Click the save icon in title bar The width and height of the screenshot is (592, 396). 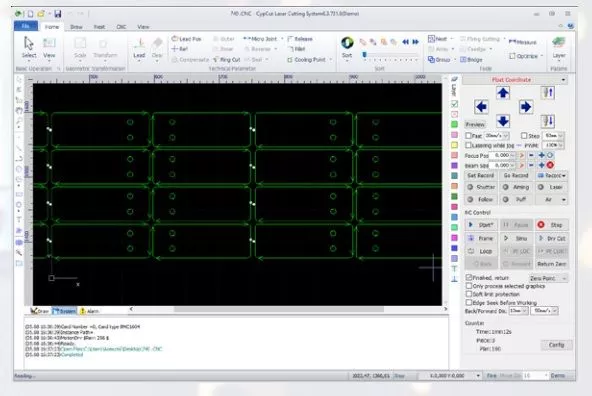(58, 14)
